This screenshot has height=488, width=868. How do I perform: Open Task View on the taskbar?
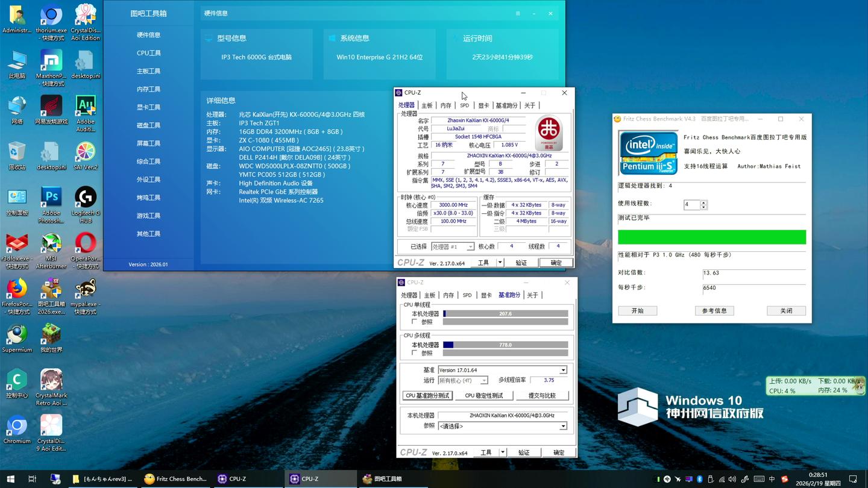click(32, 479)
